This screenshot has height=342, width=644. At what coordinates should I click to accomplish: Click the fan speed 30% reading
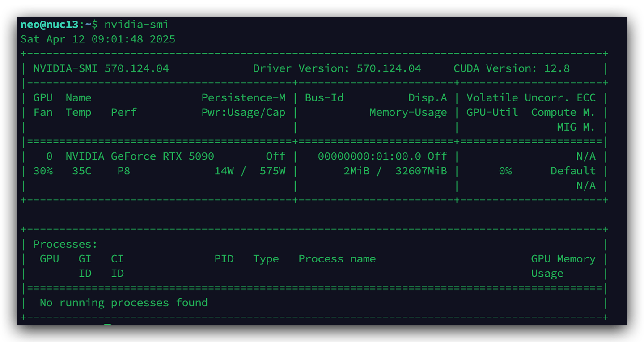coord(43,171)
